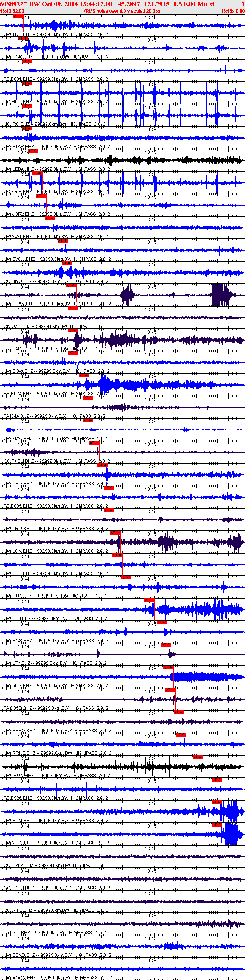Click the red pick marker on UW WPO trace
The image size is (245, 980).
(217, 824)
